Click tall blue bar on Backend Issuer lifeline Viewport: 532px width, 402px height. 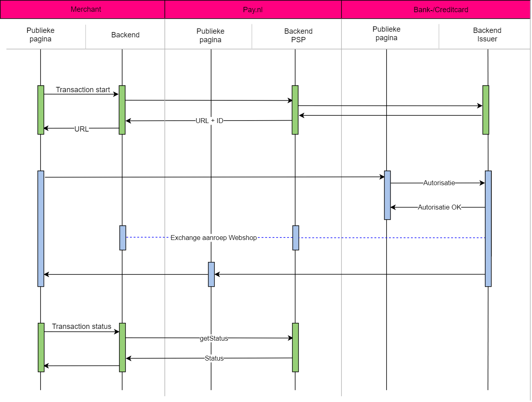pos(488,229)
